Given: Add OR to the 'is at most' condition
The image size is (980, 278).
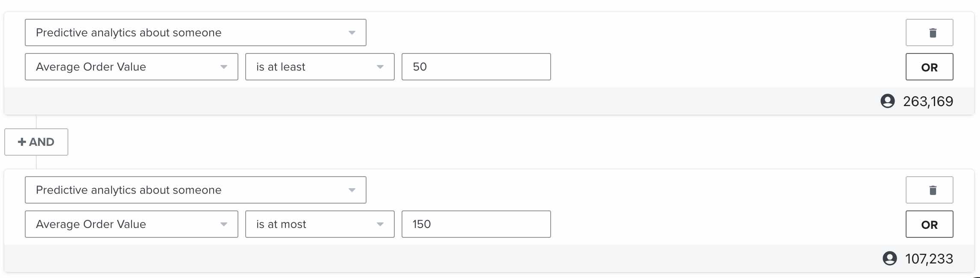Looking at the screenshot, I should [x=929, y=224].
